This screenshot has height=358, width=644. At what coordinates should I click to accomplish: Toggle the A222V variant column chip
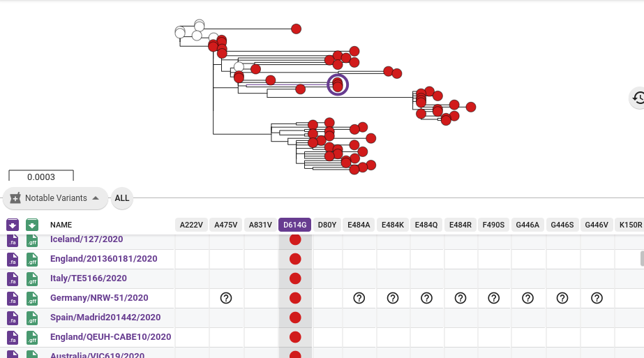pos(190,225)
